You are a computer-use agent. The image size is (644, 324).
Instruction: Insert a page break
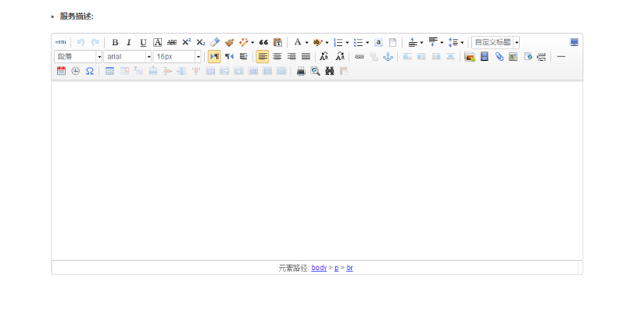click(x=542, y=56)
